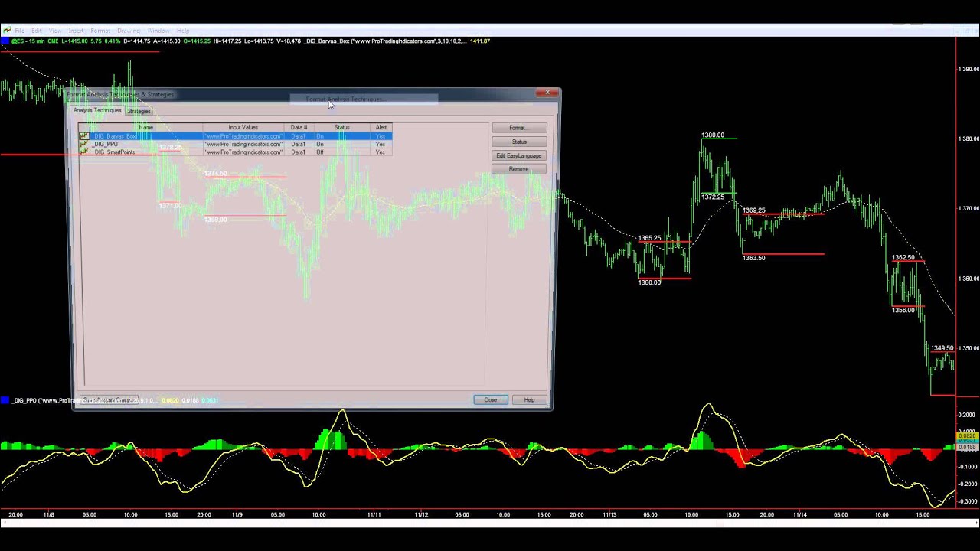Viewport: 980px width, 551px height.
Task: Click the 11/14 date on time axis
Action: coord(799,515)
